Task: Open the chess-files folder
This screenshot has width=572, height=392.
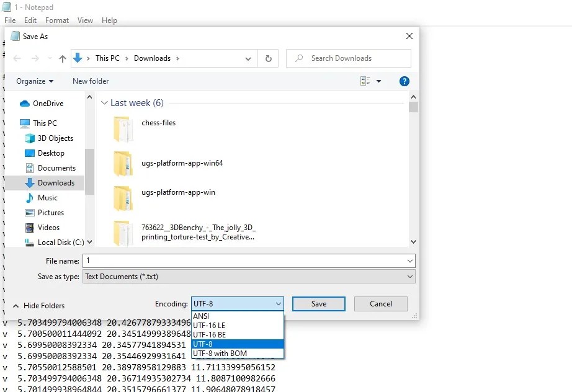Action: [x=158, y=123]
